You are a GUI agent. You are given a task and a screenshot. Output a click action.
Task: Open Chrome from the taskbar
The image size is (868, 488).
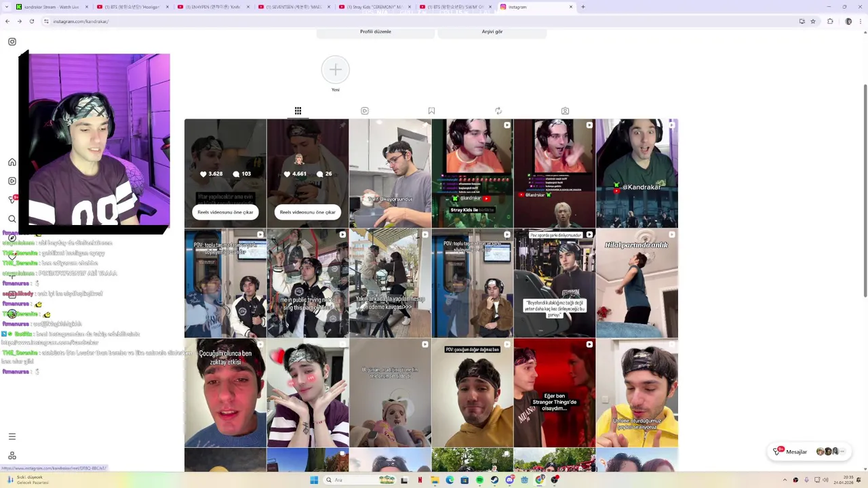540,480
